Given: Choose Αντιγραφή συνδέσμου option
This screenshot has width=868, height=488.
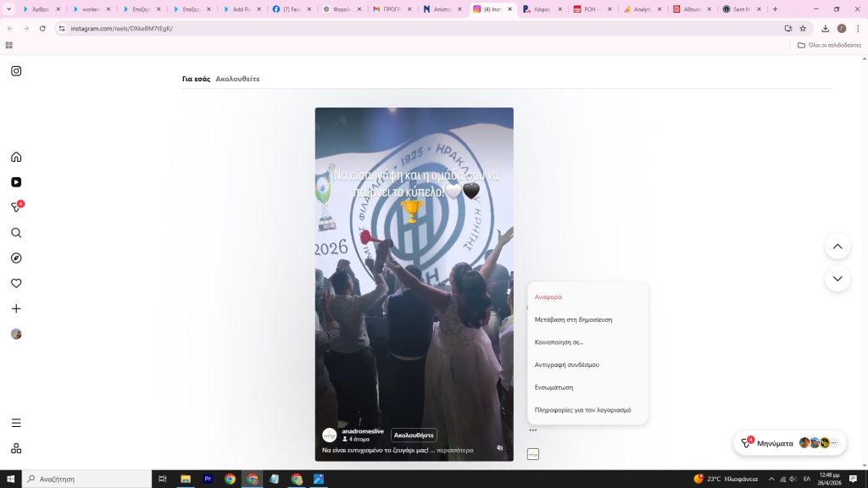Looking at the screenshot, I should click(567, 365).
